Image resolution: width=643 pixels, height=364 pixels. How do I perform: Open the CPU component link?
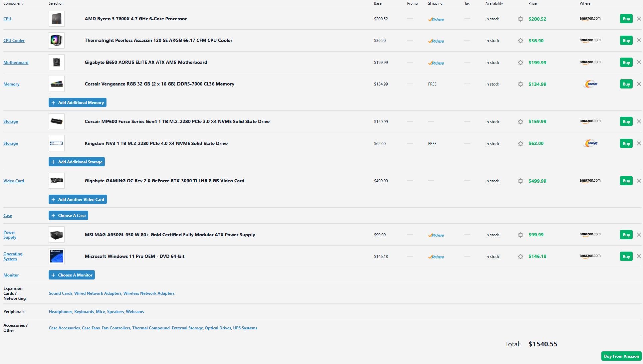[x=7, y=19]
